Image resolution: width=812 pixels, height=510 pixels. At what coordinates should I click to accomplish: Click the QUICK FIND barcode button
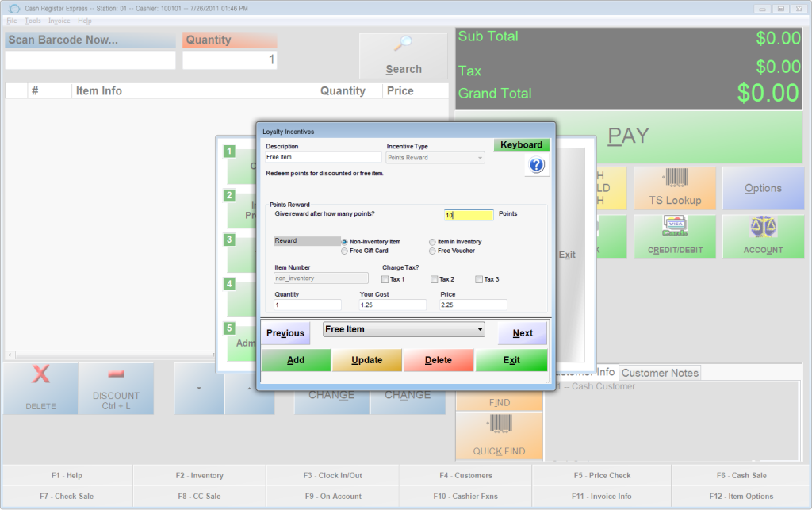500,436
